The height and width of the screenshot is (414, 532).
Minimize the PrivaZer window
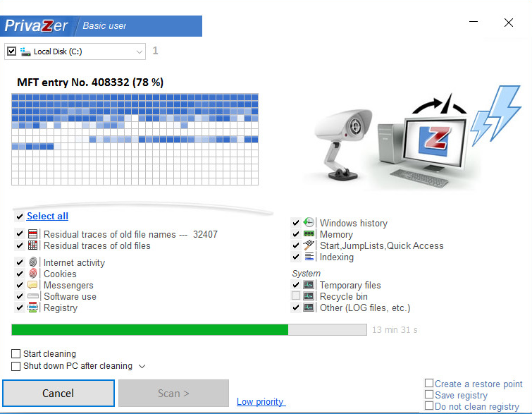point(474,22)
